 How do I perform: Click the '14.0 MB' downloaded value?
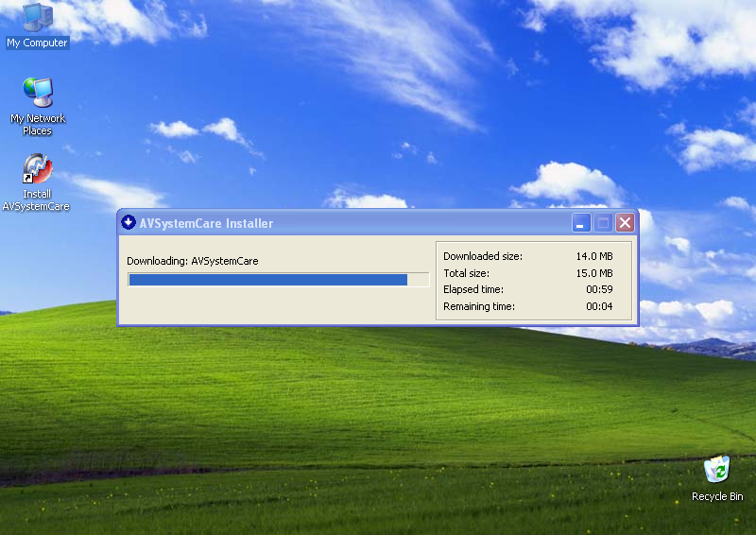pos(594,256)
